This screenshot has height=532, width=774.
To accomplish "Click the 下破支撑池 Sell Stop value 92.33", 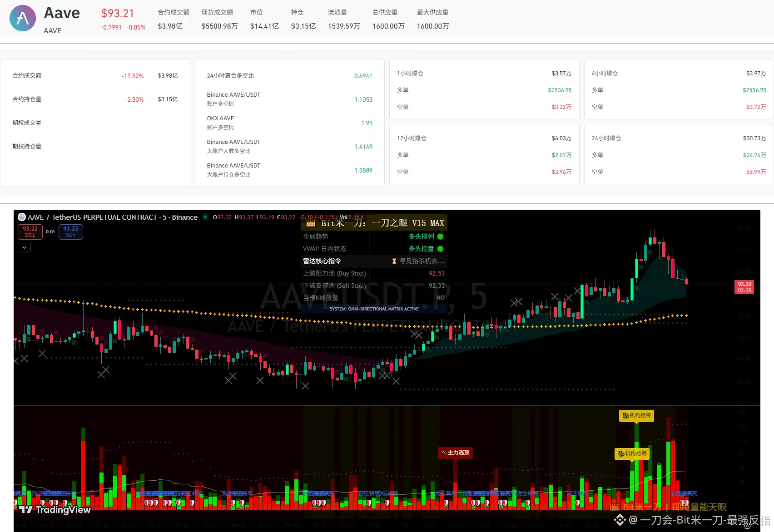I will coord(437,286).
